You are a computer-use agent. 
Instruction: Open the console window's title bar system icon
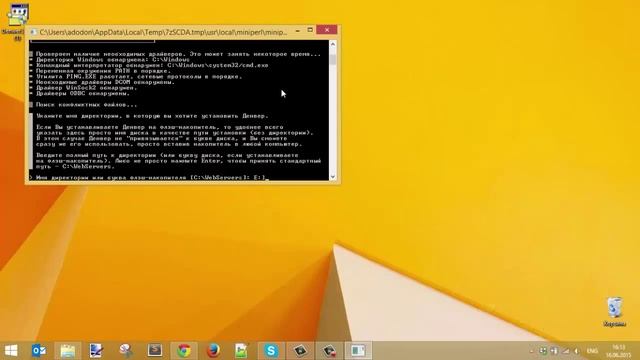33,32
